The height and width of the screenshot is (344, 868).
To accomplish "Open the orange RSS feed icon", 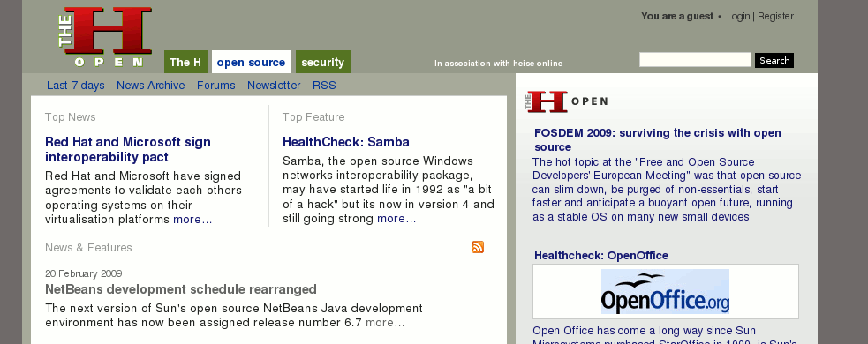I will (x=478, y=247).
